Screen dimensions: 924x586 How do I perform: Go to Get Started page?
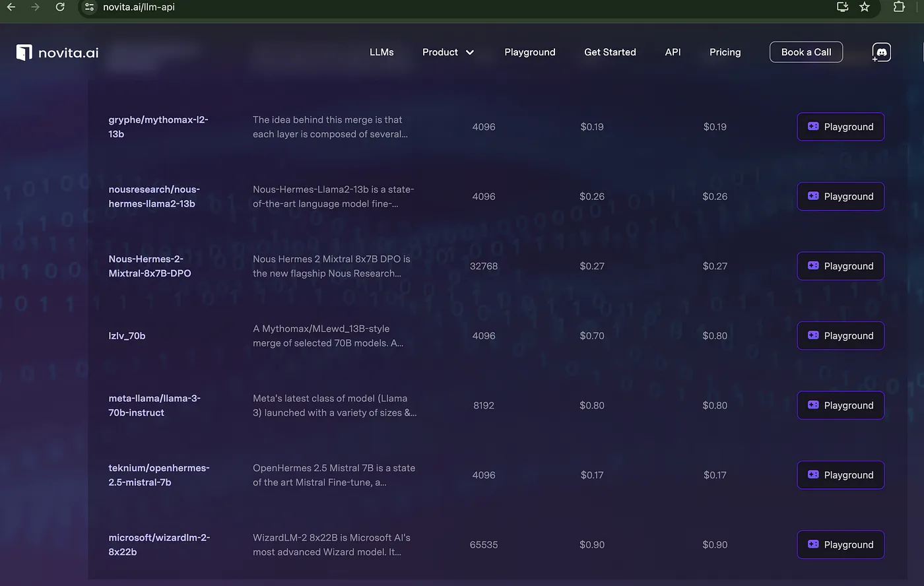click(x=610, y=52)
